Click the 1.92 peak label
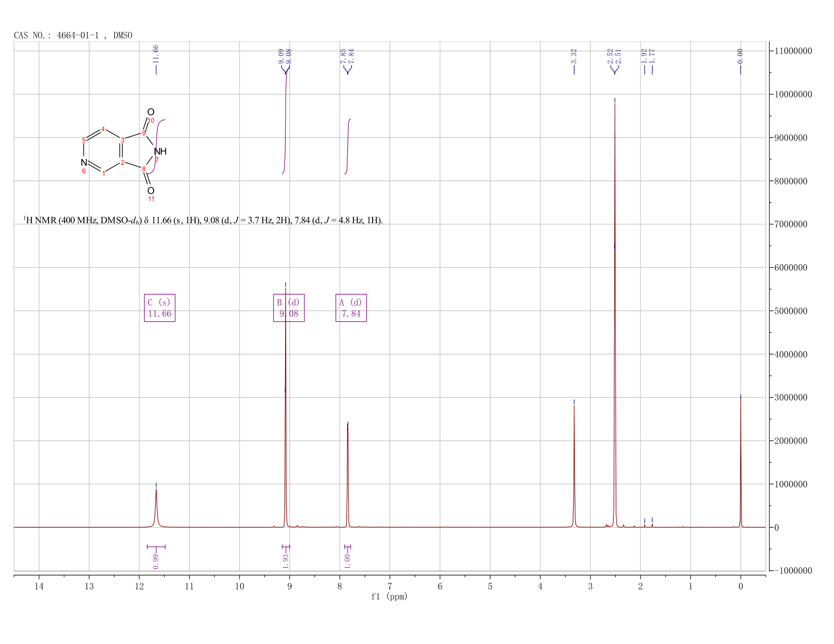This screenshot has height=644, width=834. [x=644, y=56]
